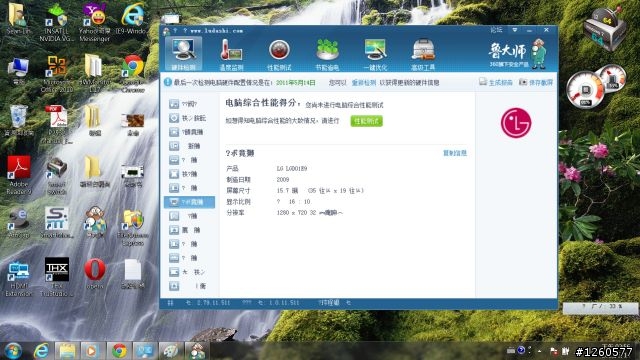The width and height of the screenshot is (640, 360).
Task: Open the performance test tab with gauge icon
Action: pos(279,54)
